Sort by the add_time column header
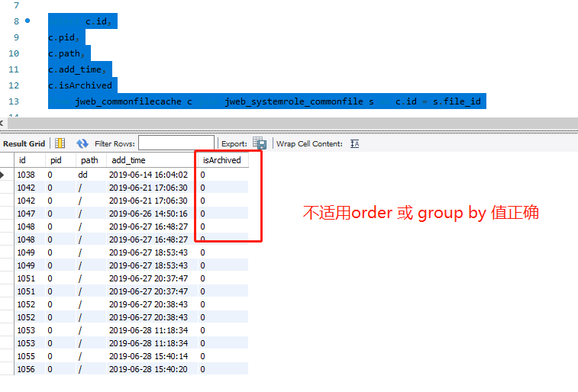 coord(128,160)
